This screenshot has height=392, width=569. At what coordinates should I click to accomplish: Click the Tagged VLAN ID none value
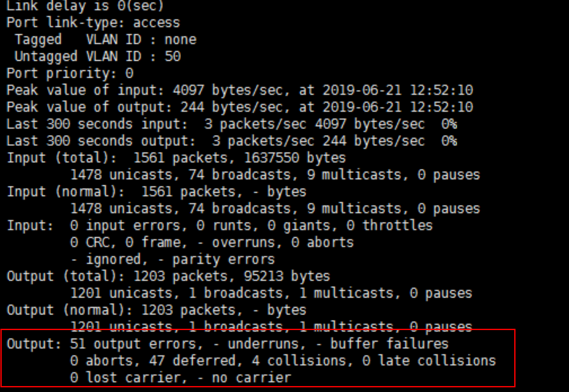(180, 39)
